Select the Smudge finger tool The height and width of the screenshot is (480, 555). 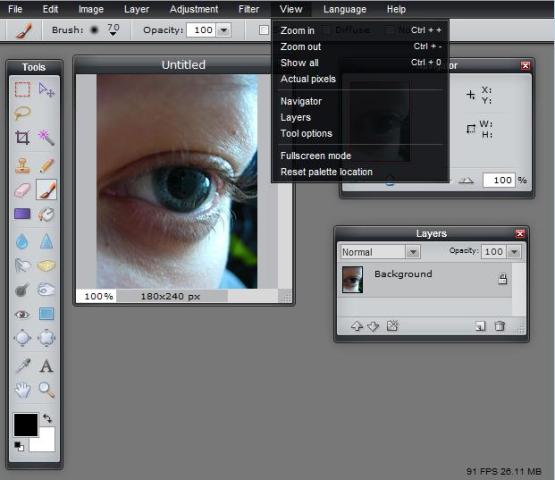(23, 265)
